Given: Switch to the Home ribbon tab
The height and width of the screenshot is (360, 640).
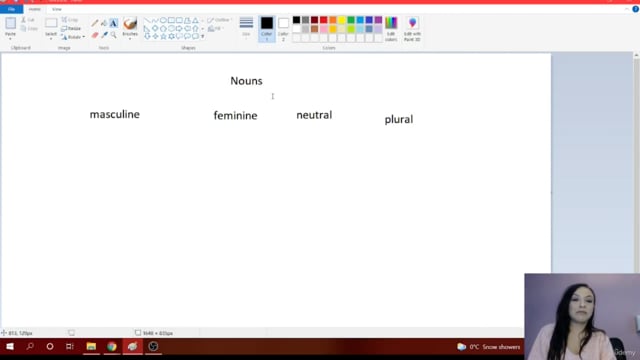Looking at the screenshot, I should click(35, 9).
